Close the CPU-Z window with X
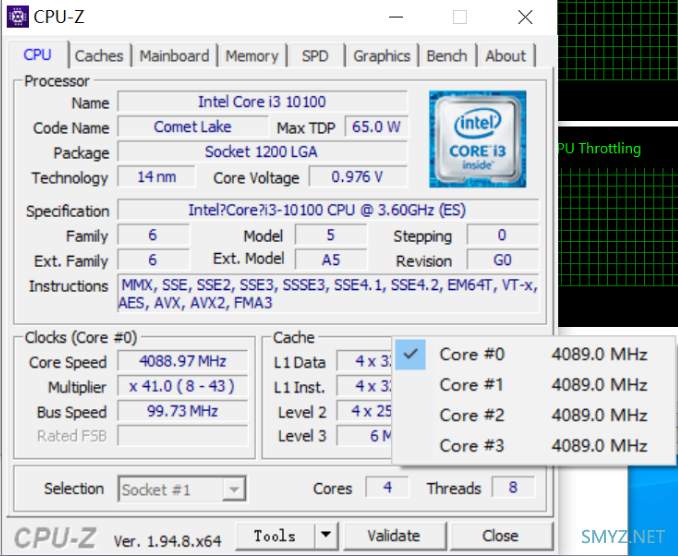 pos(525,17)
